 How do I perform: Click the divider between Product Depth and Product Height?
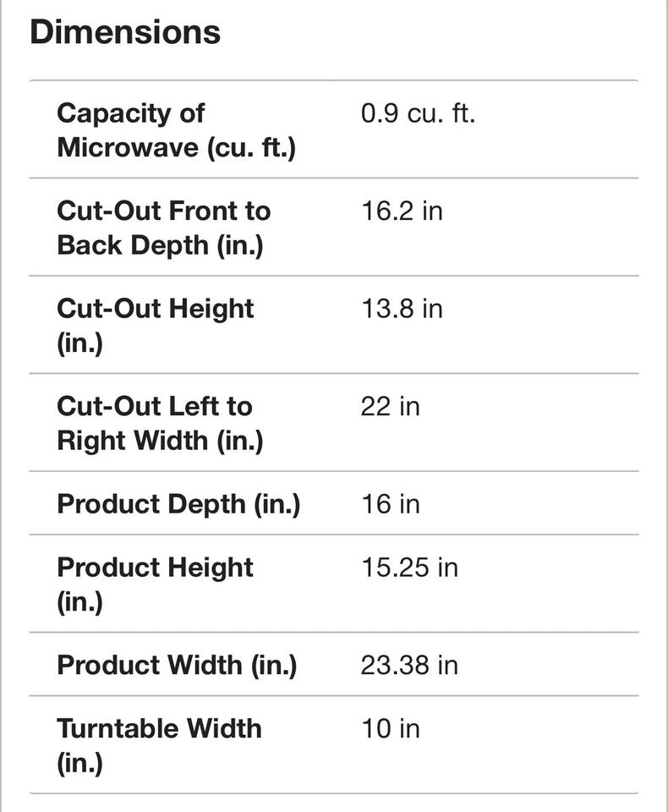(x=333, y=535)
